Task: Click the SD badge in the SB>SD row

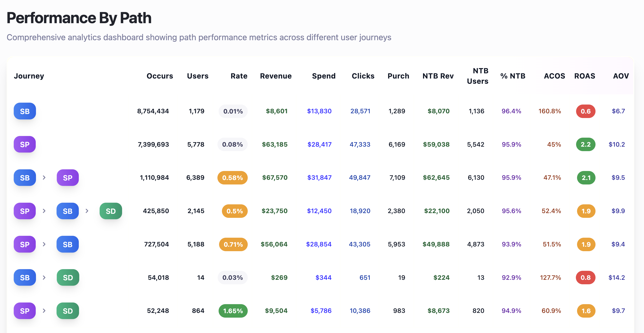Action: pos(68,277)
